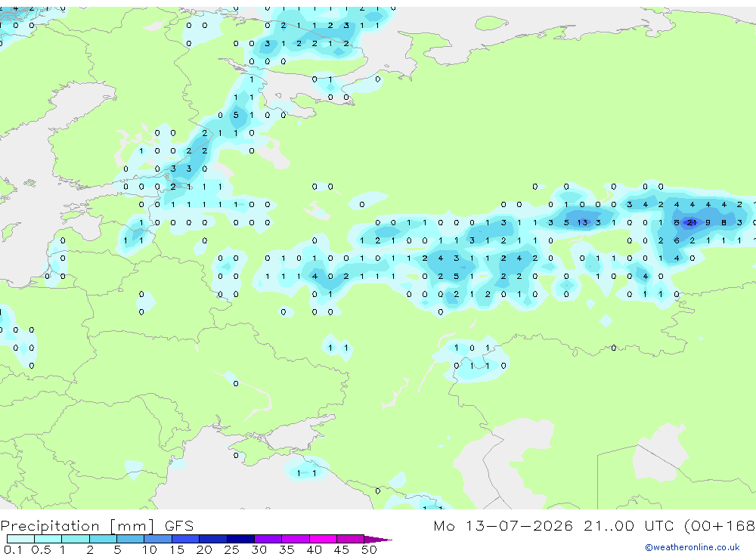Click the '25' legend scale label
Screen dimensions: 756x554
point(231,549)
